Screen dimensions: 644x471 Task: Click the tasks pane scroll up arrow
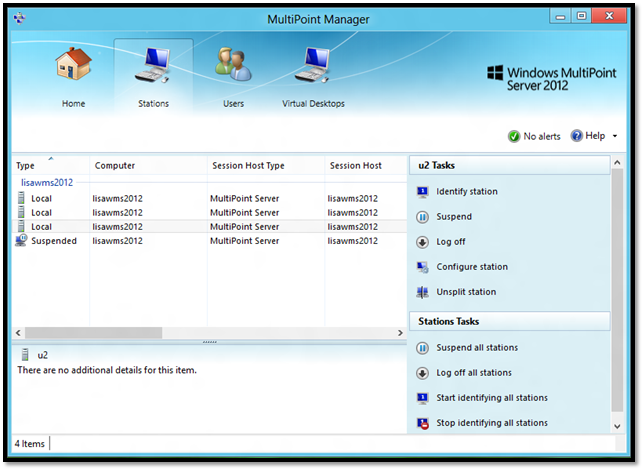pos(617,163)
